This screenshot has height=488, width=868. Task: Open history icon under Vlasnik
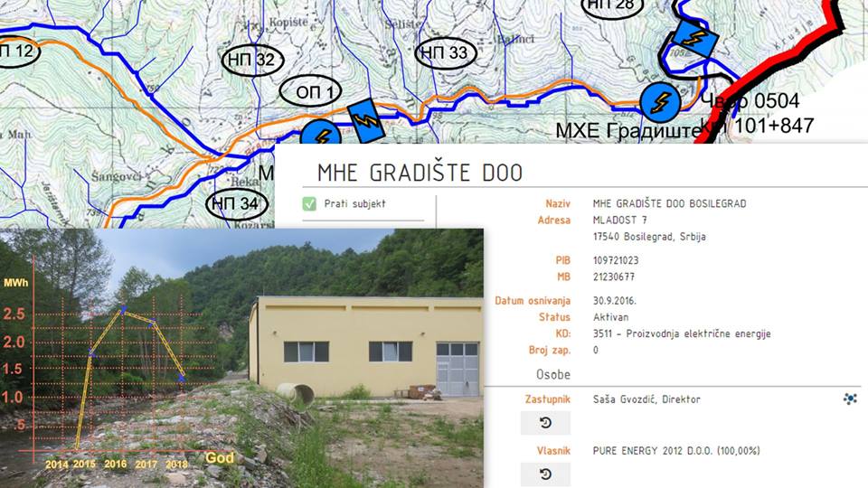click(545, 474)
